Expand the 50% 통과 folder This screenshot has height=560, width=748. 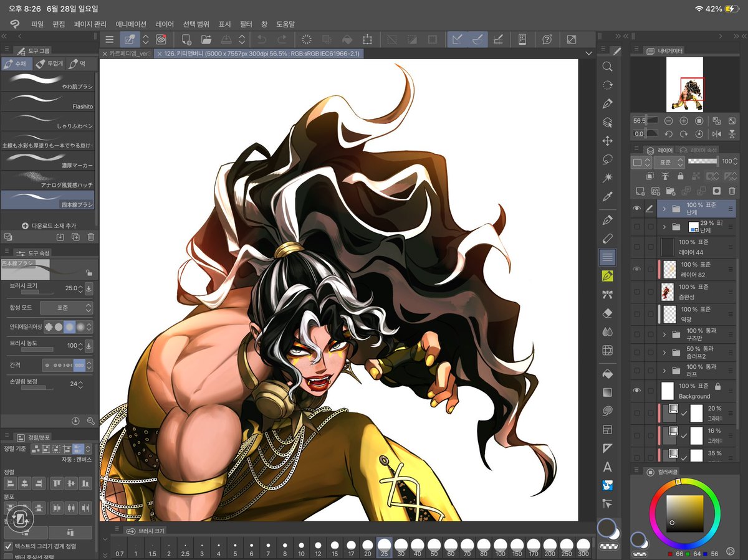[664, 353]
